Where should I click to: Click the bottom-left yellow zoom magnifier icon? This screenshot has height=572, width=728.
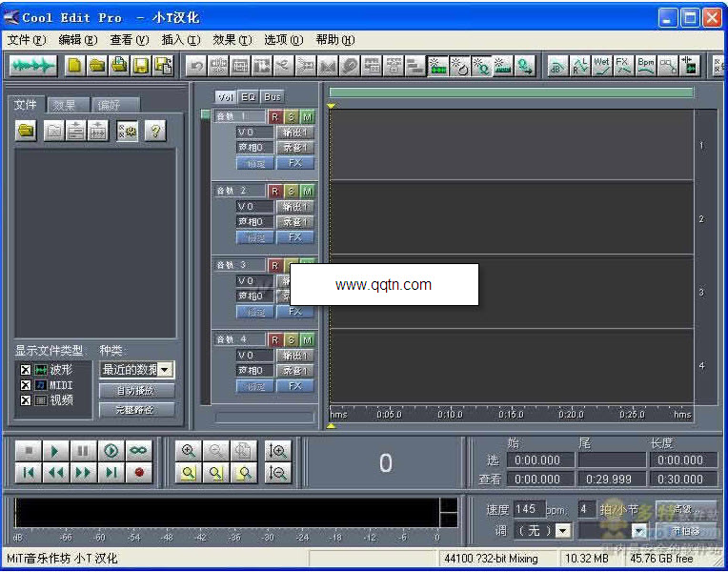tap(189, 473)
